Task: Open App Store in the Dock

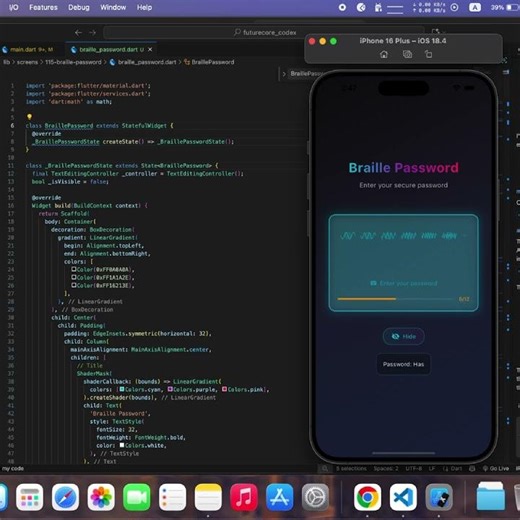Action: pos(280,497)
